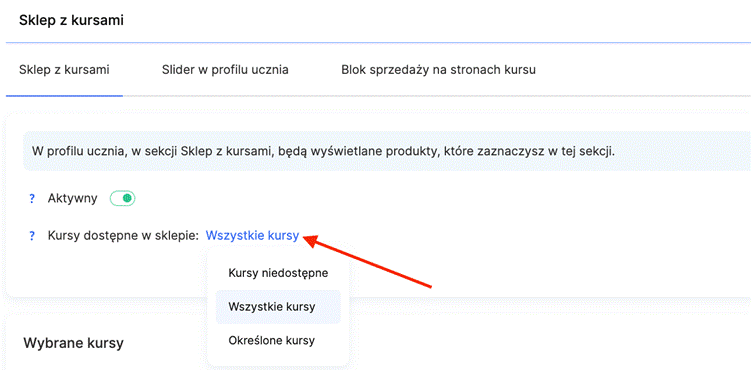The height and width of the screenshot is (370, 751).
Task: Click the question mark next to Kursy dostępne w sklepie
Action: coord(32,236)
